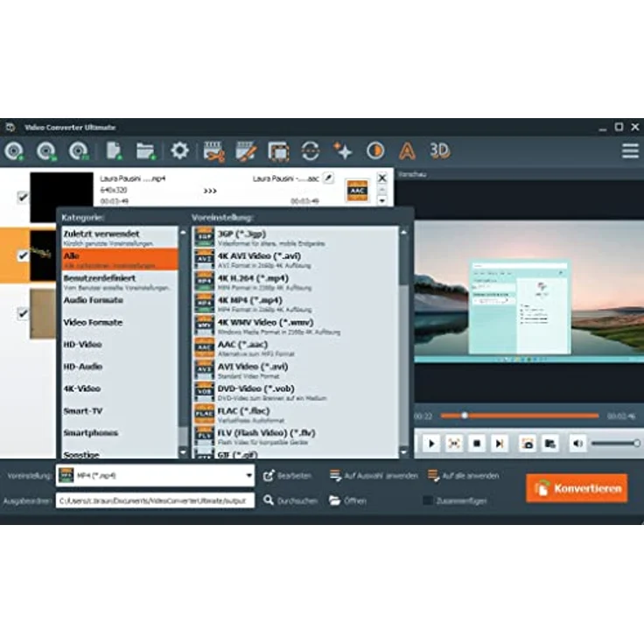Image resolution: width=644 pixels, height=644 pixels.
Task: Click the preview timeline progress bar
Action: pyautogui.click(x=520, y=416)
